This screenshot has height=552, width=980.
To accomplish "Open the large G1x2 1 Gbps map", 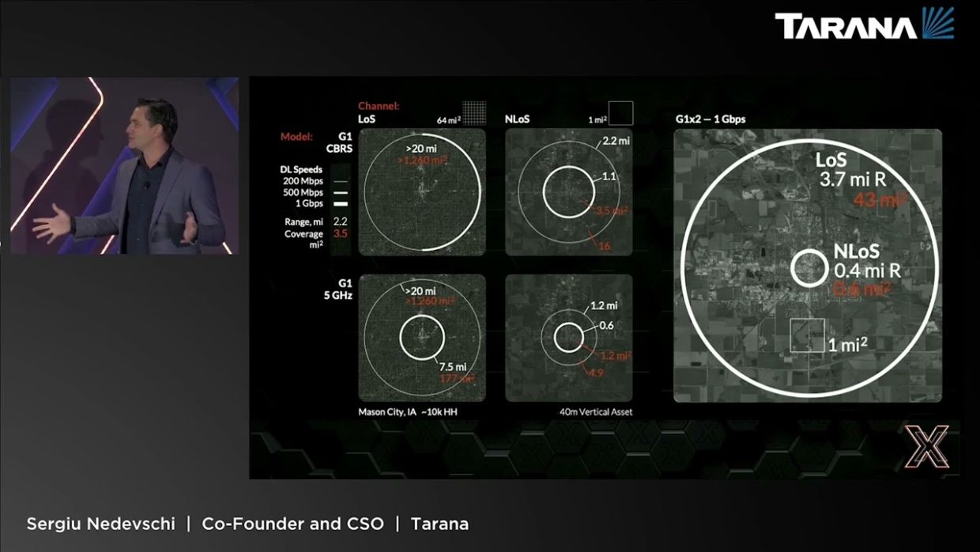I will 808,266.
